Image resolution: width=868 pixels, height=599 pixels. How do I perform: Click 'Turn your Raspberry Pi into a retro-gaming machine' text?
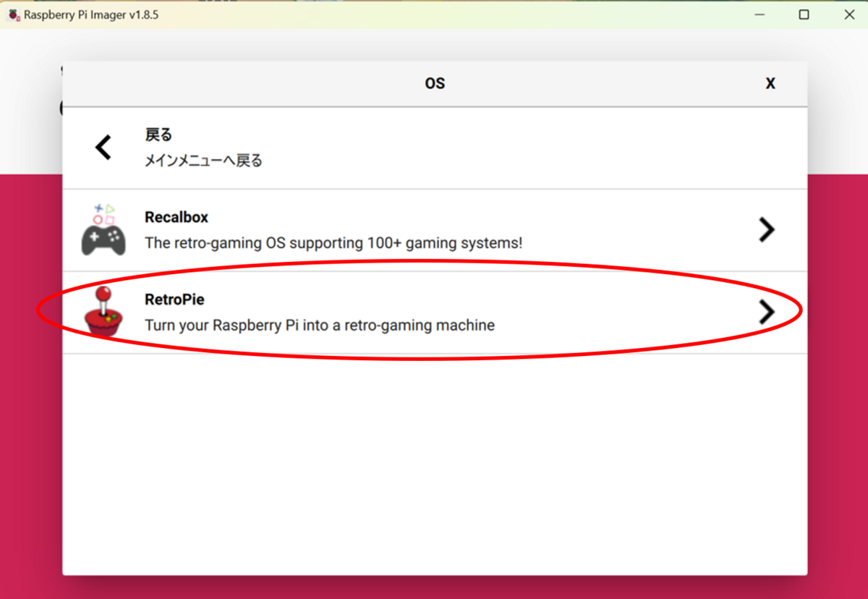320,326
